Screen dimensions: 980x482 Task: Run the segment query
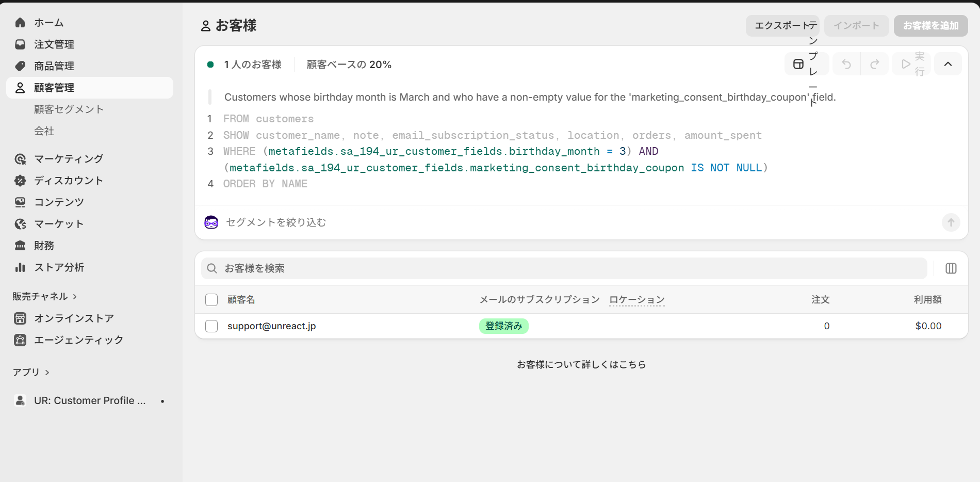[912, 64]
